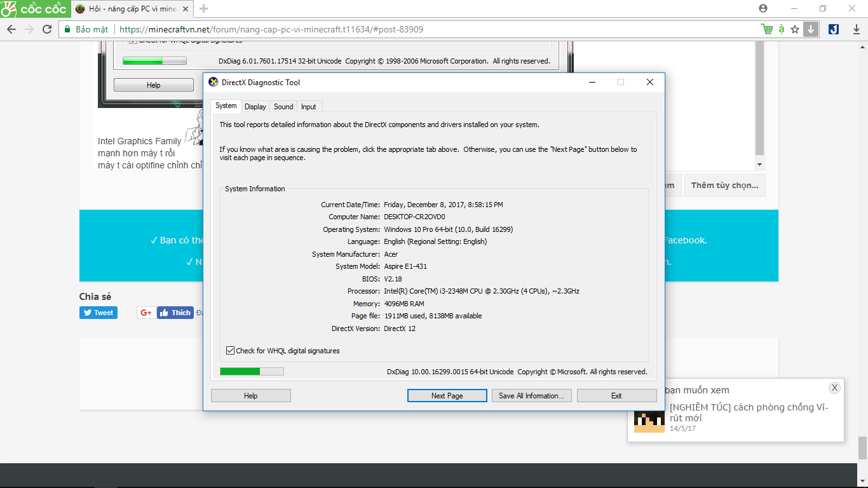Viewport: 868px width, 488px height.
Task: Click the "Intel(R) Core(TM) i3-2348M" processor value
Action: 482,291
